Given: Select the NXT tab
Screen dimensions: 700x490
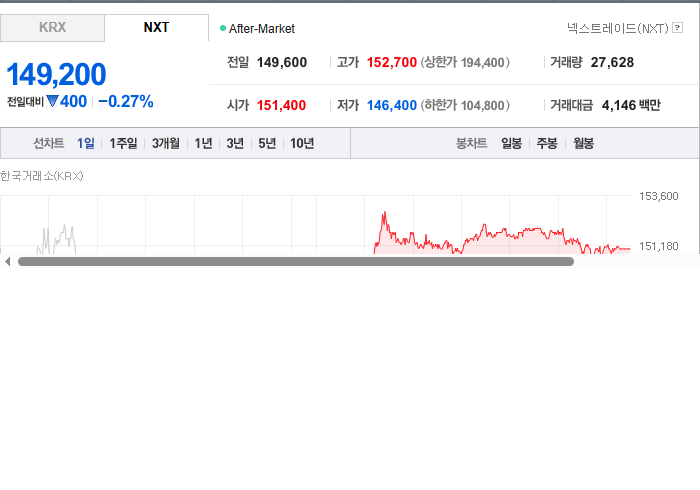Looking at the screenshot, I should (157, 28).
